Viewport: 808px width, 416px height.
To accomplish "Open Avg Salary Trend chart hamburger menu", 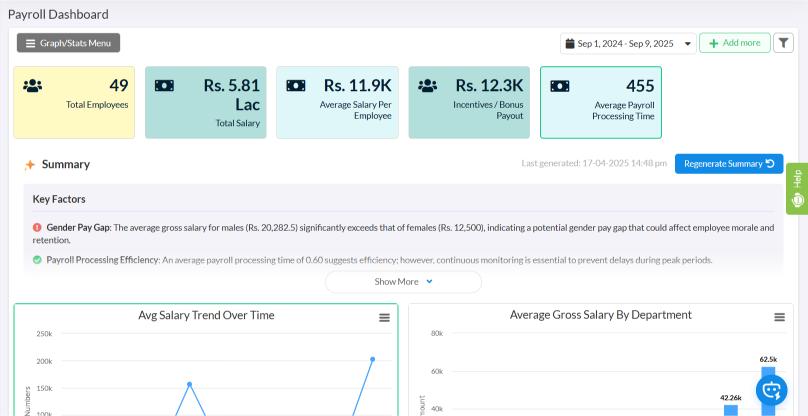I will [384, 318].
